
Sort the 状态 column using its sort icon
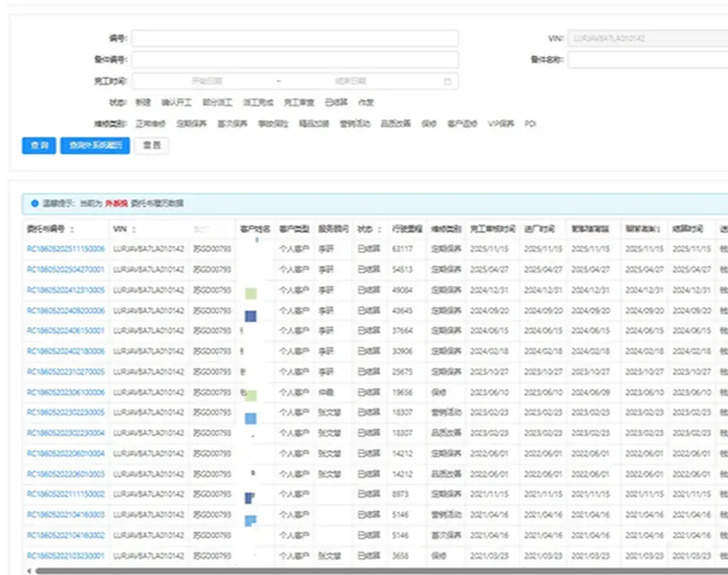380,230
